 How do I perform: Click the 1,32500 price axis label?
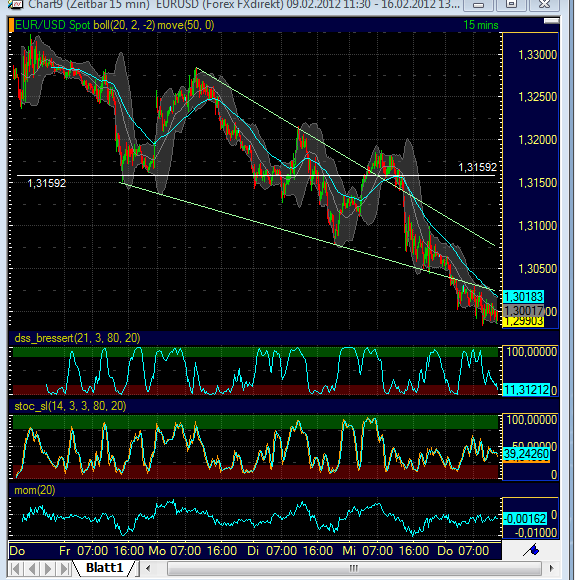(537, 97)
